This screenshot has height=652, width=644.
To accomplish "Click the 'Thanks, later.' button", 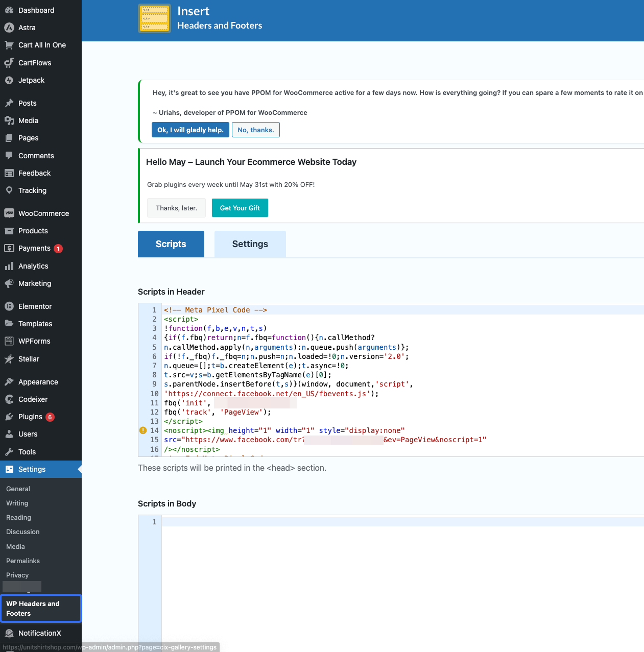I will click(177, 208).
